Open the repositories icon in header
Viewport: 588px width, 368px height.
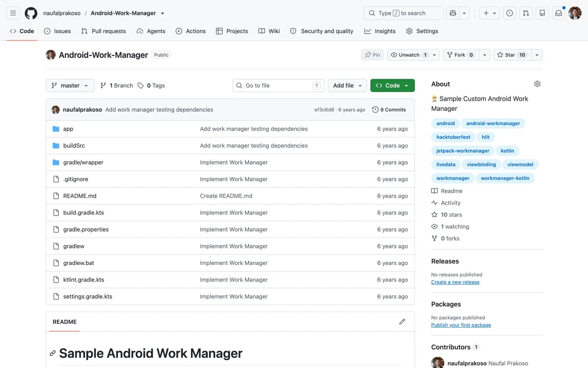click(542, 13)
